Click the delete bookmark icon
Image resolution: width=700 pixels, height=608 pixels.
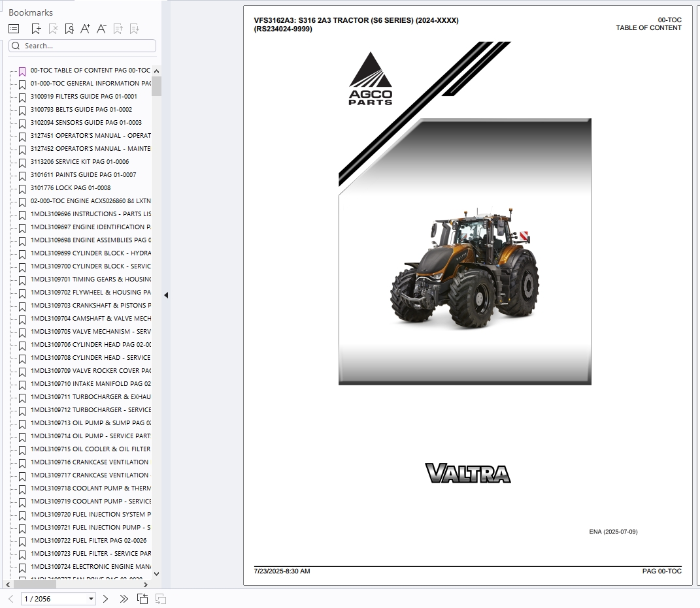[53, 29]
